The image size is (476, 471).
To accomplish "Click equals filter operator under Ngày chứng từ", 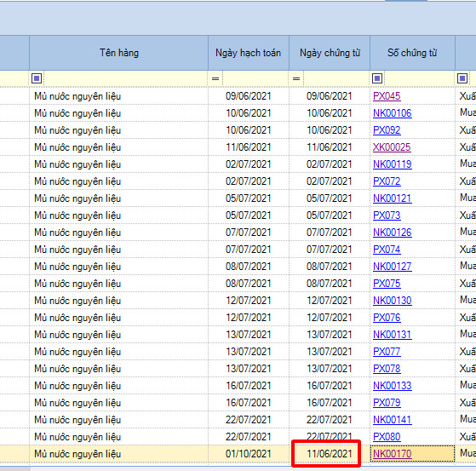I will click(x=296, y=78).
